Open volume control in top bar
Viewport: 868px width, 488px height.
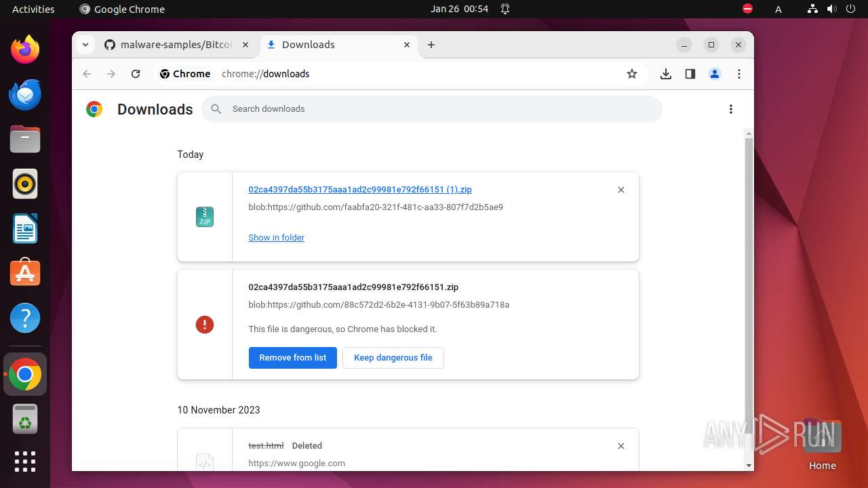832,9
